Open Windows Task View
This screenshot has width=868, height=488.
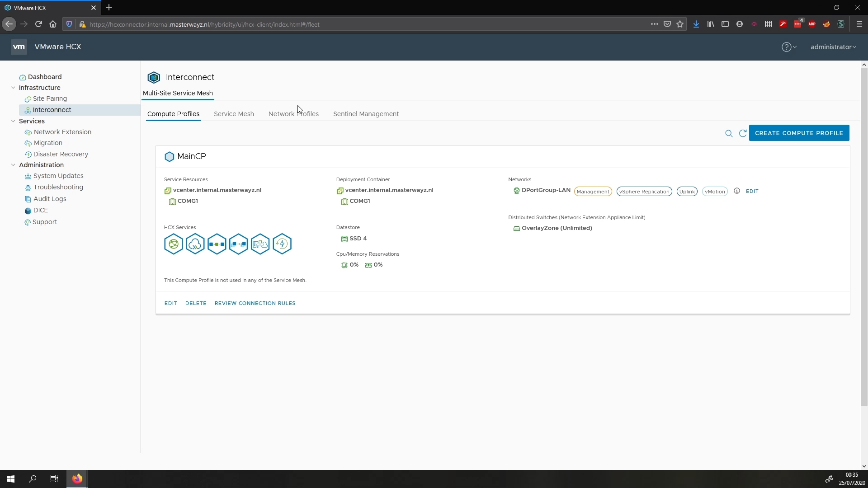54,479
